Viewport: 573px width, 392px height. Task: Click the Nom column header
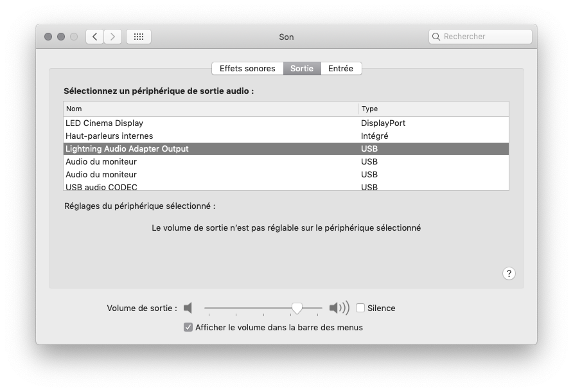(x=211, y=109)
